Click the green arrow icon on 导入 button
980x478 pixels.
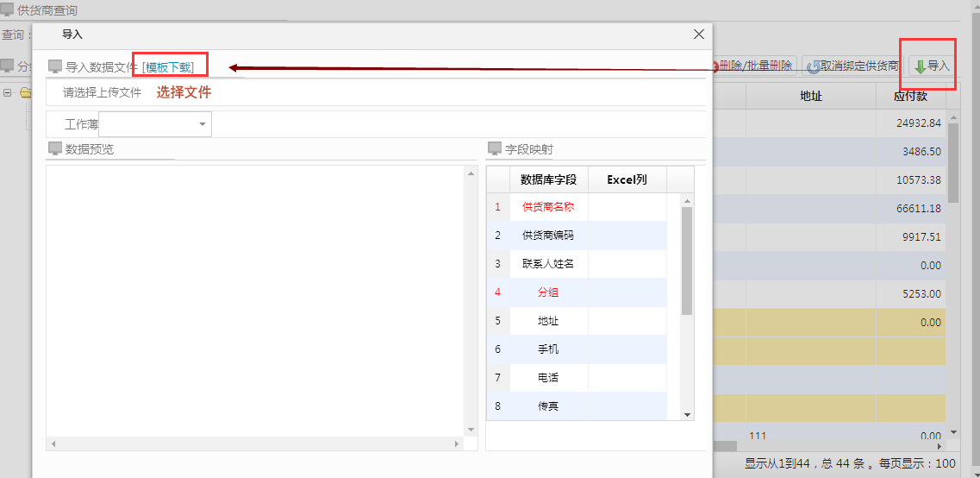pyautogui.click(x=920, y=66)
